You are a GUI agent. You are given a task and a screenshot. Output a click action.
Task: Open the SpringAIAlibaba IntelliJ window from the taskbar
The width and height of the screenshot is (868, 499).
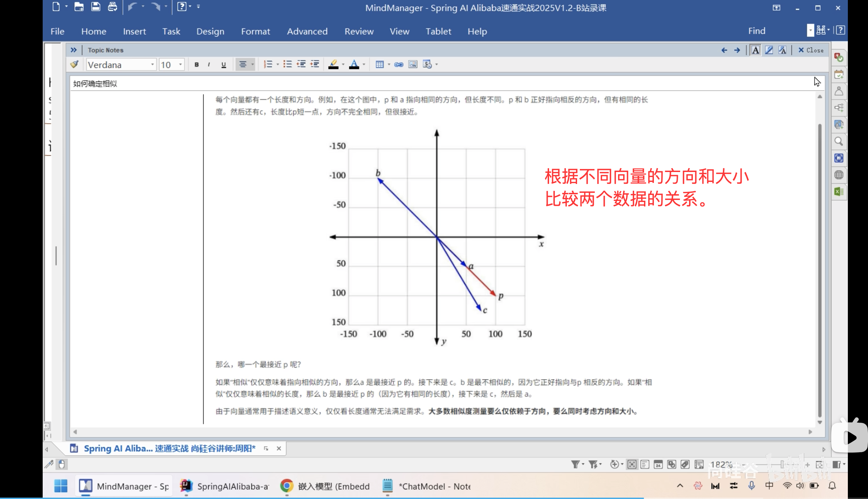(x=225, y=486)
